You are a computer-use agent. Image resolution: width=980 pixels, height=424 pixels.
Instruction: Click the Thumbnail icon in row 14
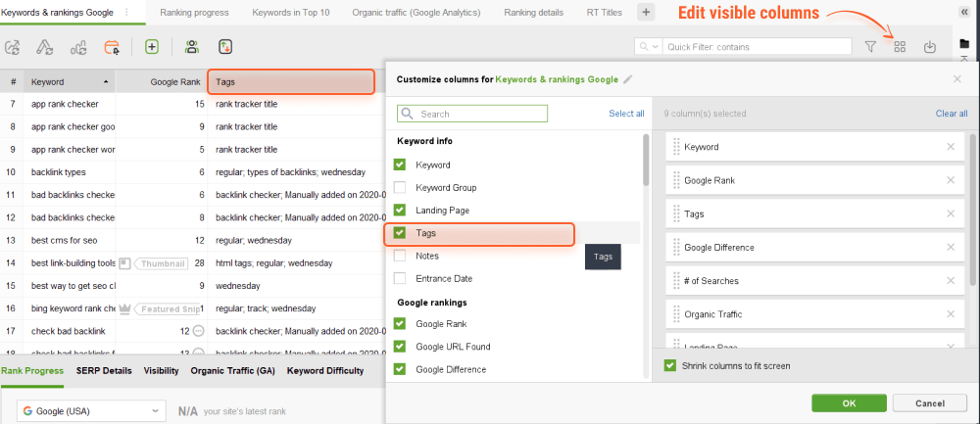coord(125,262)
